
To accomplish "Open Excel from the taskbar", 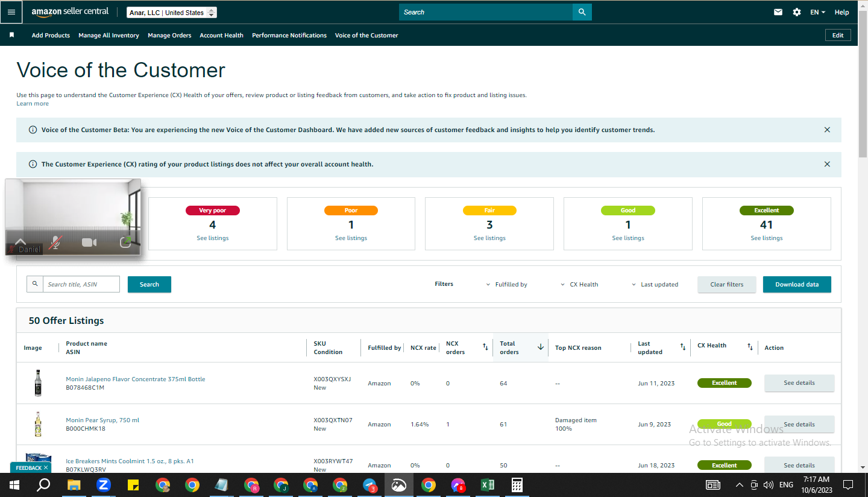I will click(x=487, y=485).
